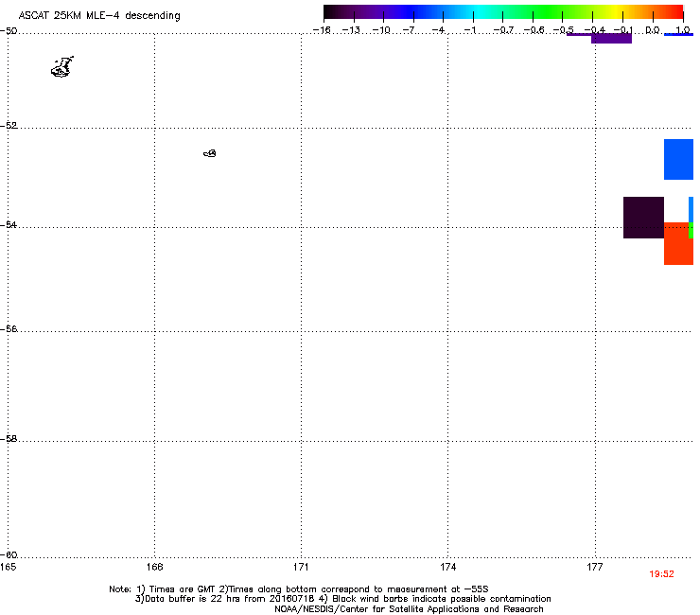Viewport: 700px width, 615px height.
Task: Click the latitude label -52
Action: 9,126
